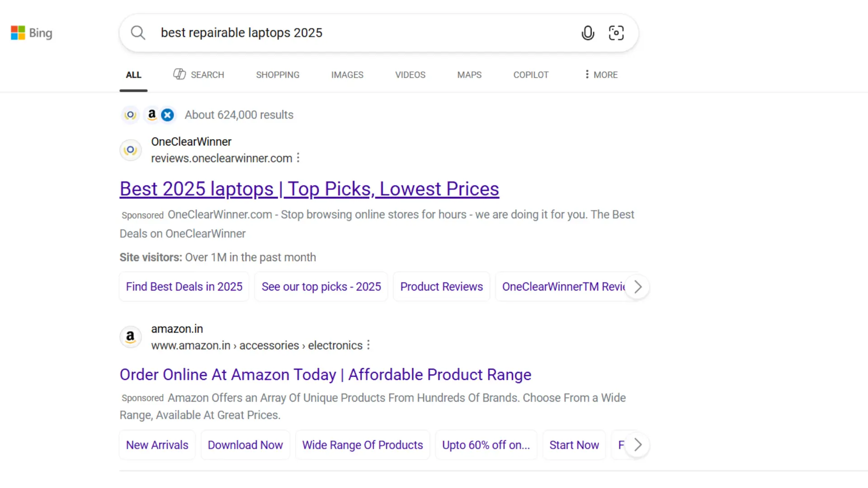
Task: Click the magnifying glass search icon
Action: 138,33
